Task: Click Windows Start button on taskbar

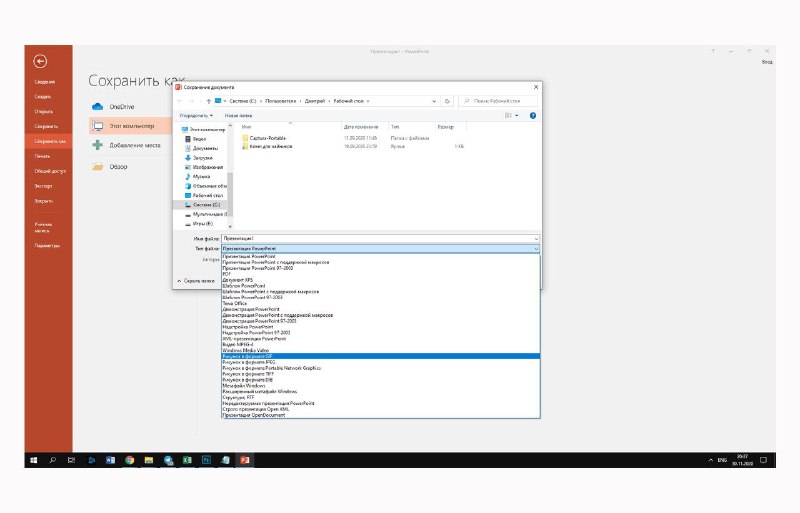Action: tap(34, 460)
